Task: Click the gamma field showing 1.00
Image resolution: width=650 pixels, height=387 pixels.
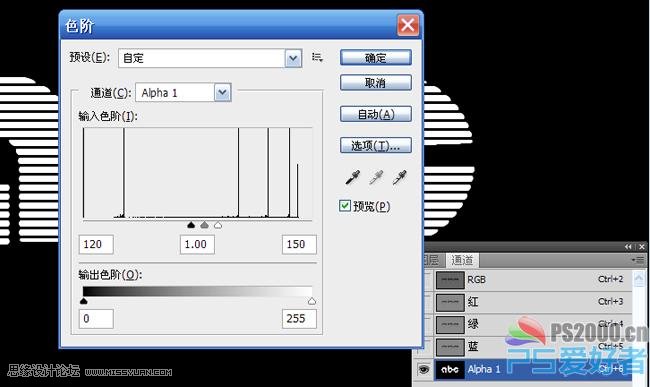Action: (197, 244)
